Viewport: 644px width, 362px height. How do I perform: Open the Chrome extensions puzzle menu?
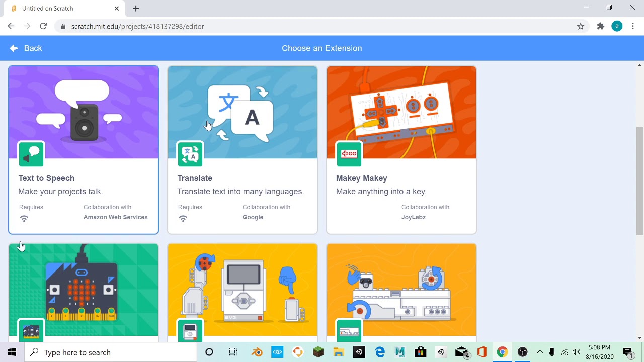point(601,26)
